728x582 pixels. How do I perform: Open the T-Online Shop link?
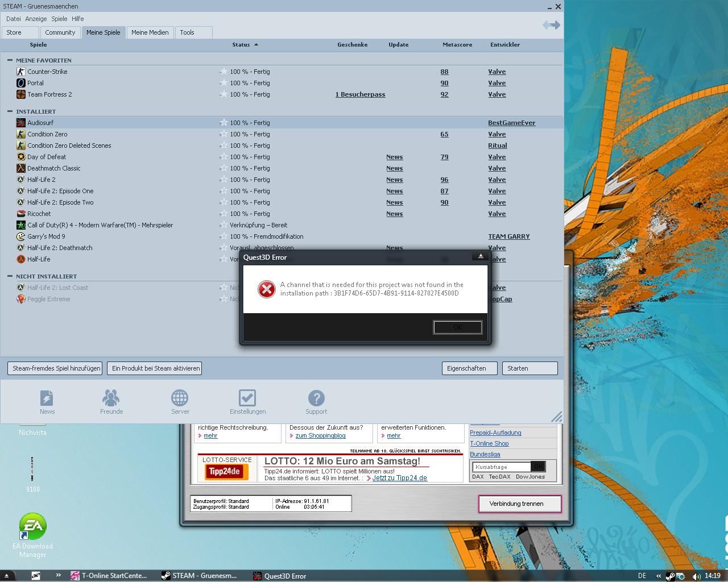(489, 443)
